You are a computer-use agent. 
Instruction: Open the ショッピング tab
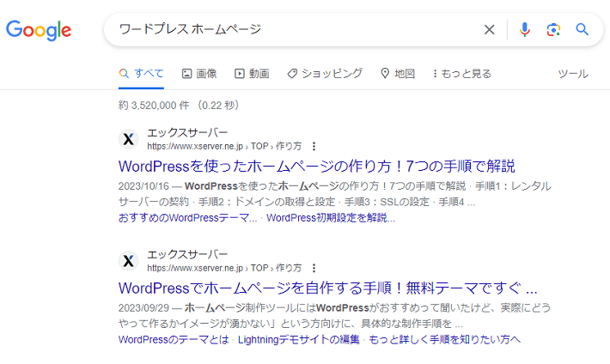coord(325,74)
